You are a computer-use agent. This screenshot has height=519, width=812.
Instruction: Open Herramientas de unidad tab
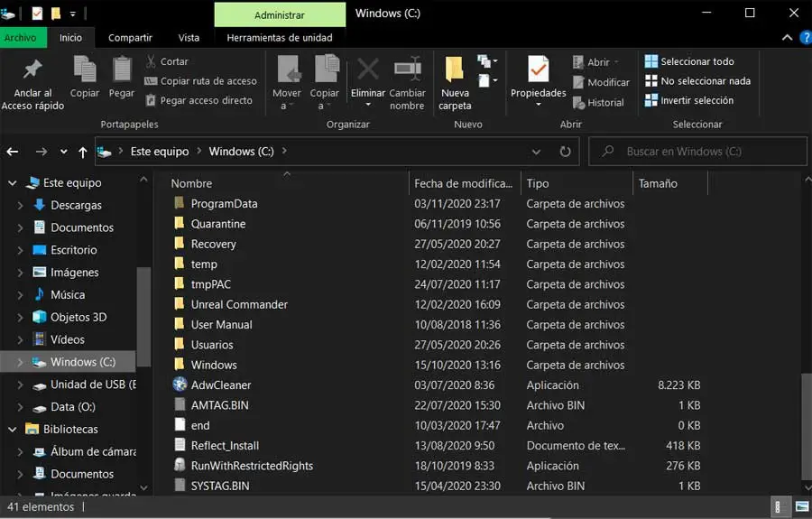click(280, 38)
